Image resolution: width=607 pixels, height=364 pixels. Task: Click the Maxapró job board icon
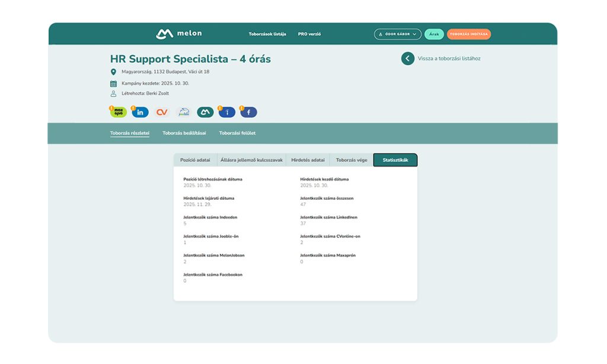pyautogui.click(x=119, y=112)
